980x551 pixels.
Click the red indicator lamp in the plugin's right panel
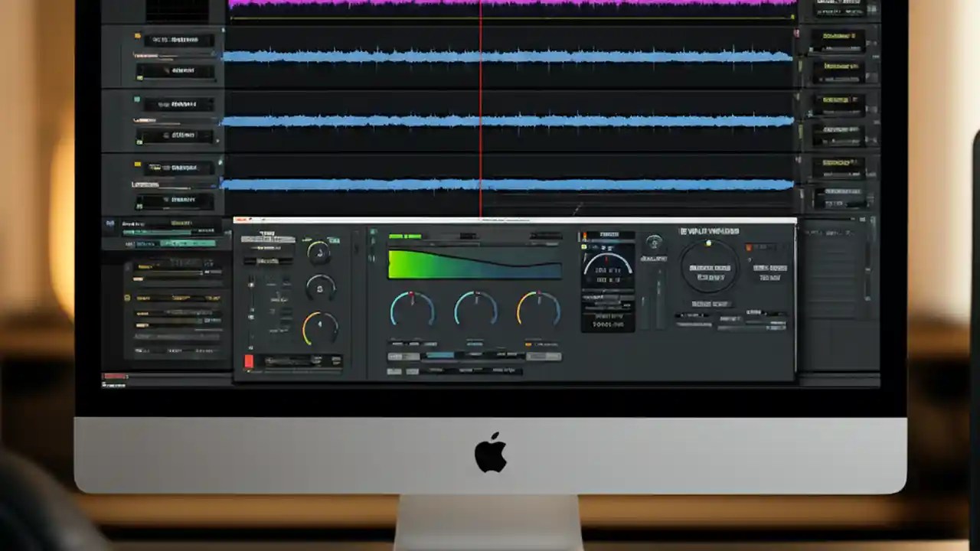(747, 246)
